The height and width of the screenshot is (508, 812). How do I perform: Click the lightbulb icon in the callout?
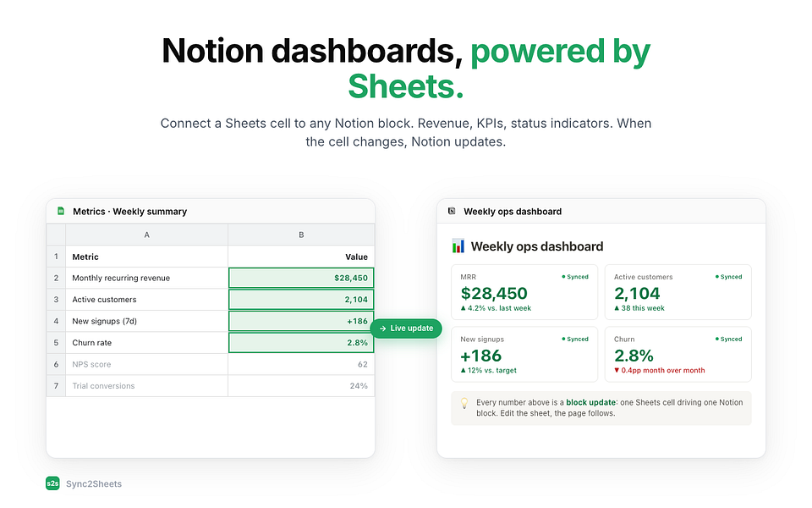(464, 403)
